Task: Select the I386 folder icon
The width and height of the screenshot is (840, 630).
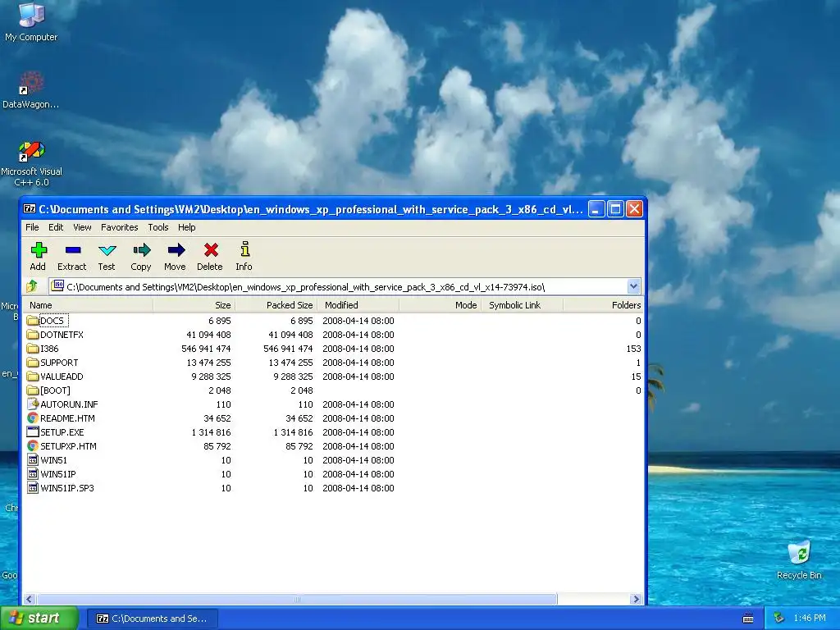Action: click(x=33, y=348)
